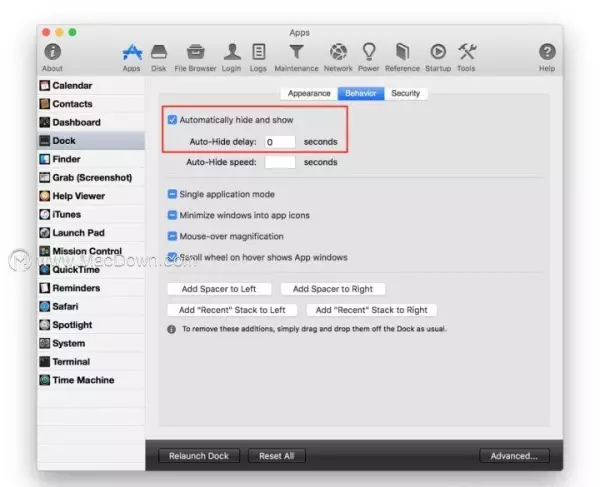
Task: Switch to the Network section
Action: (x=338, y=57)
